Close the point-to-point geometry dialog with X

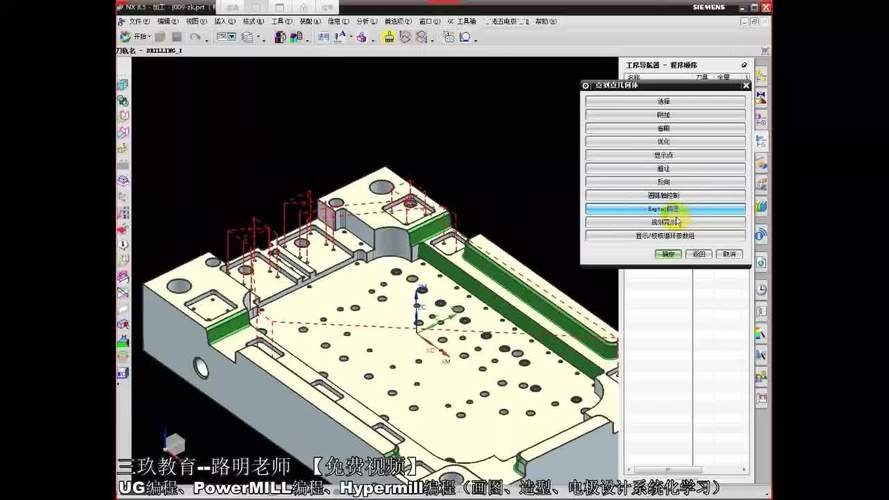tap(746, 86)
